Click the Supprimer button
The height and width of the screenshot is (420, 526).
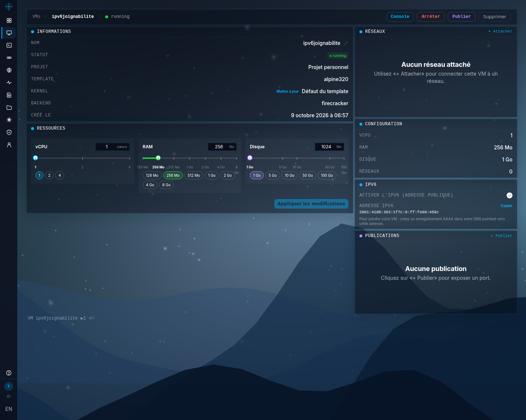point(495,17)
